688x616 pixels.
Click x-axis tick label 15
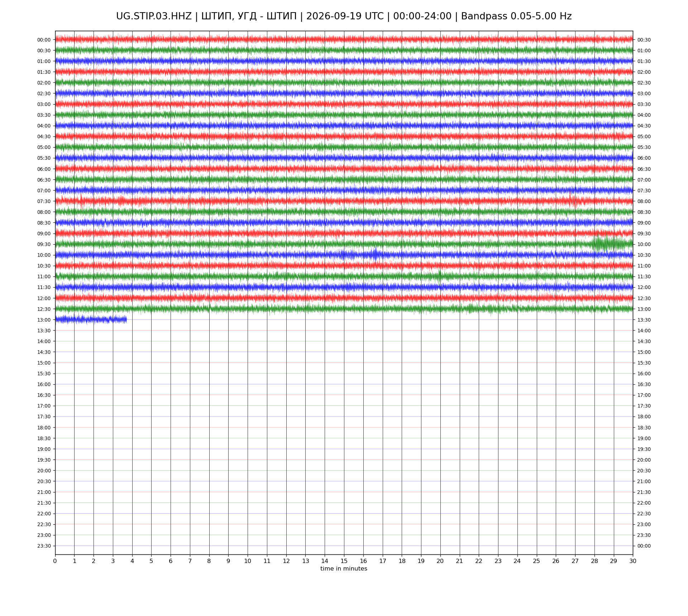tap(344, 561)
